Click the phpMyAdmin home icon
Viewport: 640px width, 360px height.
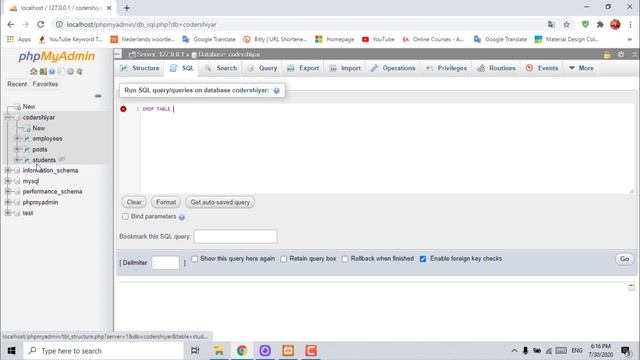coord(33,71)
